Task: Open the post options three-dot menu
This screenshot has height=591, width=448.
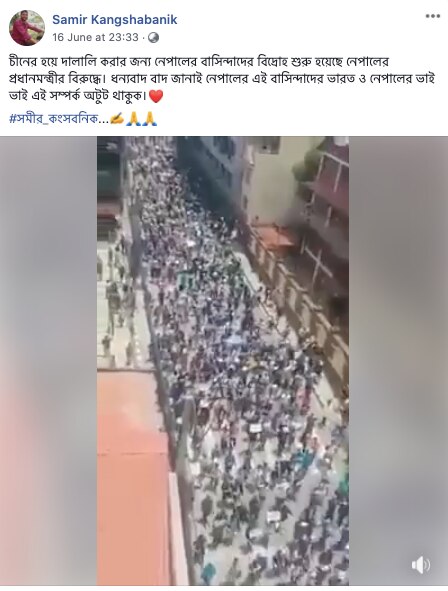Action: point(433,16)
